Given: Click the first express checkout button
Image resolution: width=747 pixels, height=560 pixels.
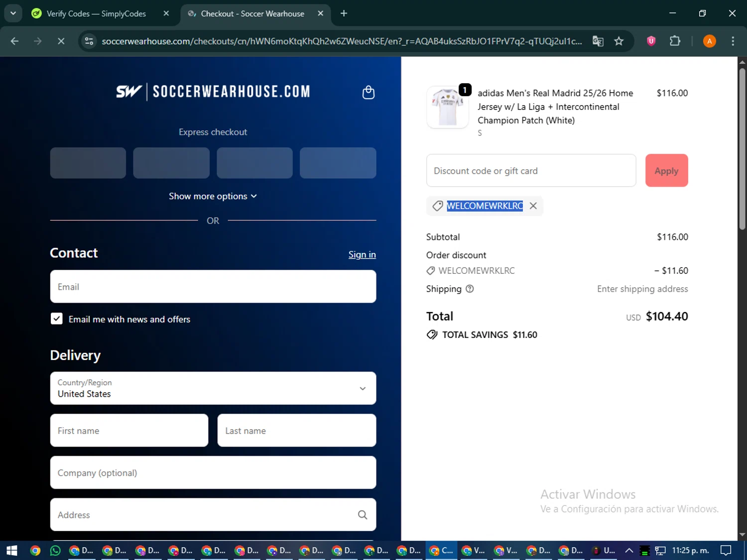Looking at the screenshot, I should point(88,163).
